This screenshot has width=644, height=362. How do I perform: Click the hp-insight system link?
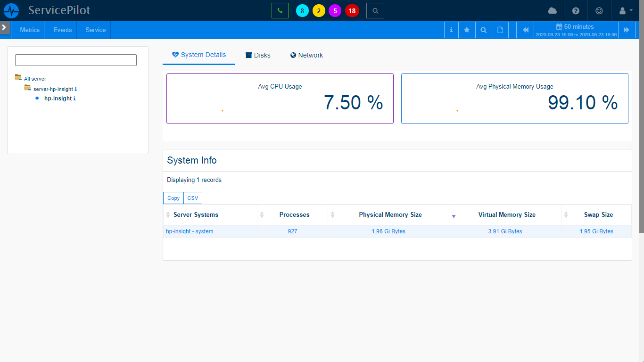click(x=189, y=231)
